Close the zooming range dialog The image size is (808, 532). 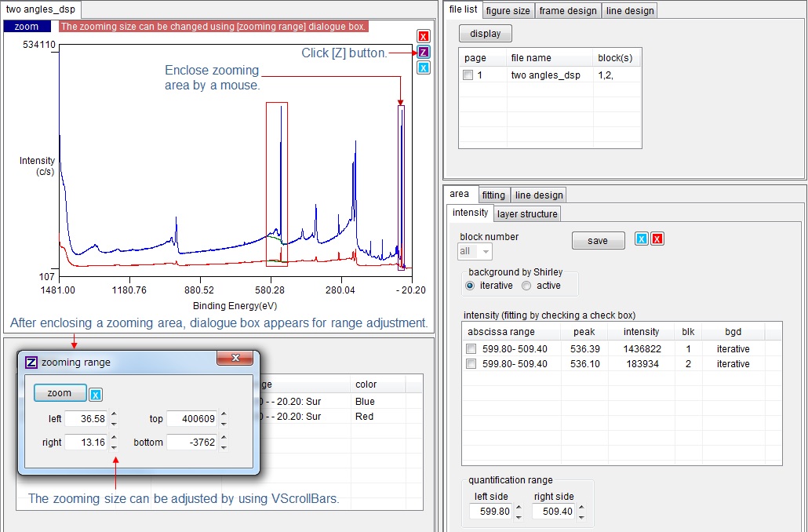click(x=235, y=361)
